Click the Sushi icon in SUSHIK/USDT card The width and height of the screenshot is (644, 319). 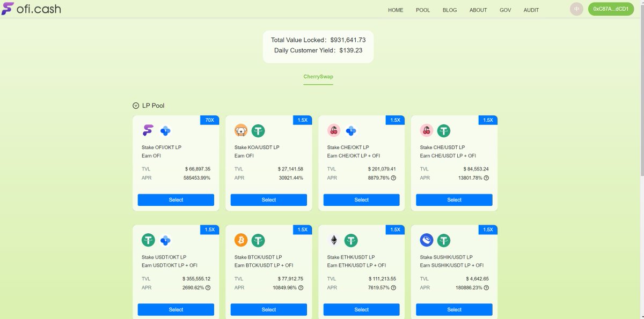click(427, 240)
